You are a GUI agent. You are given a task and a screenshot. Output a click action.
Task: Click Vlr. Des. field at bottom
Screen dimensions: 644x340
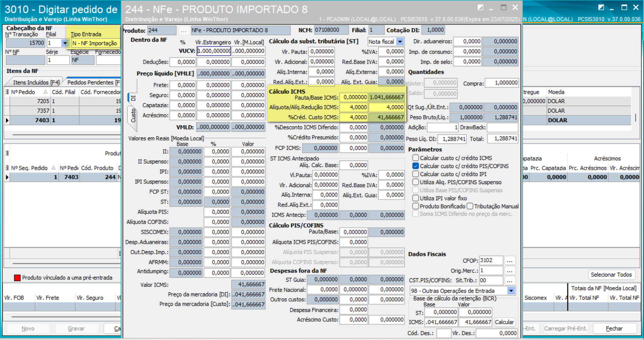tap(497, 333)
